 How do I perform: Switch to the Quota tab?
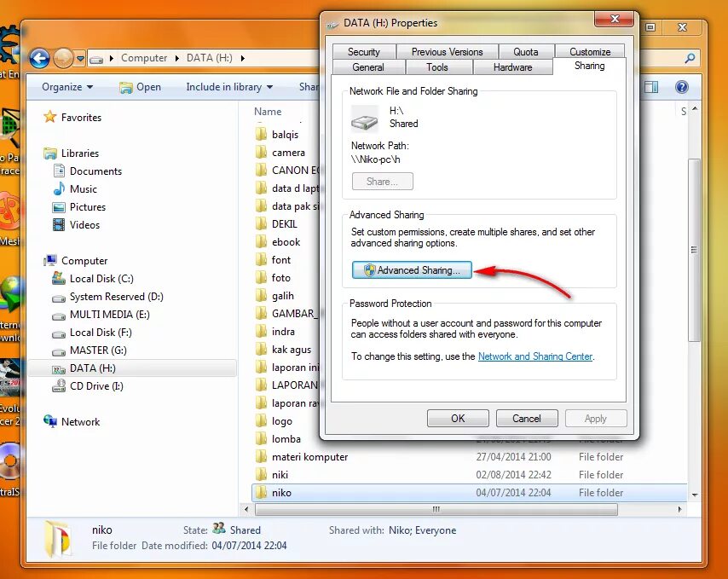coord(526,51)
